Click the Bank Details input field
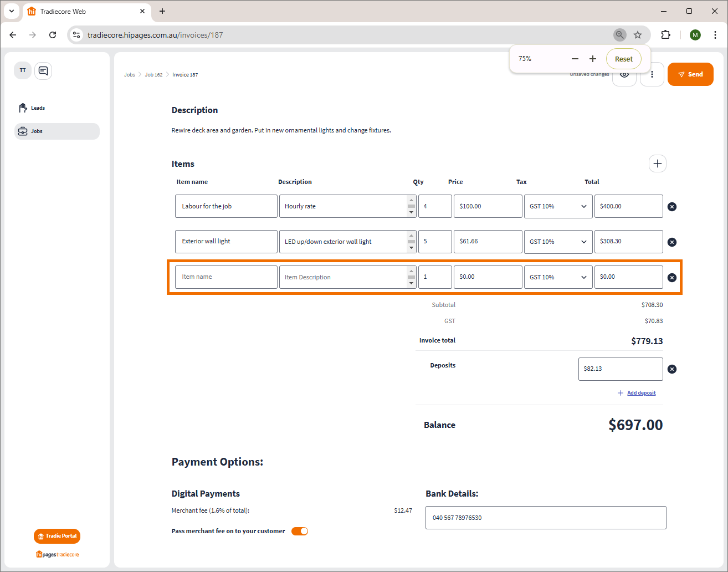Screen dimensions: 728x572 click(x=545, y=518)
